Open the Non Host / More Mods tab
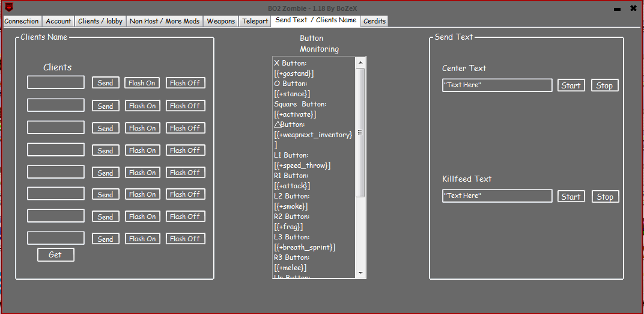Screen dimensions: 644x314 pos(165,22)
